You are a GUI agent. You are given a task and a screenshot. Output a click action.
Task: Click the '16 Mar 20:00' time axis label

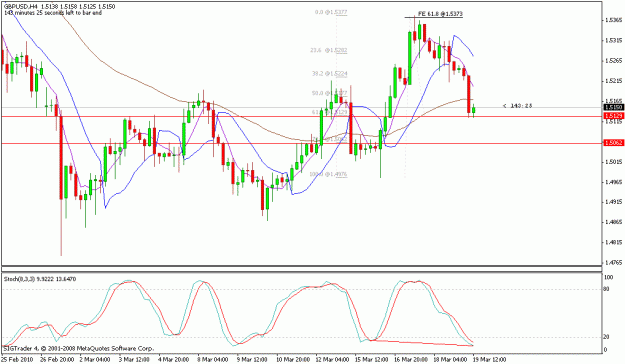411,360
